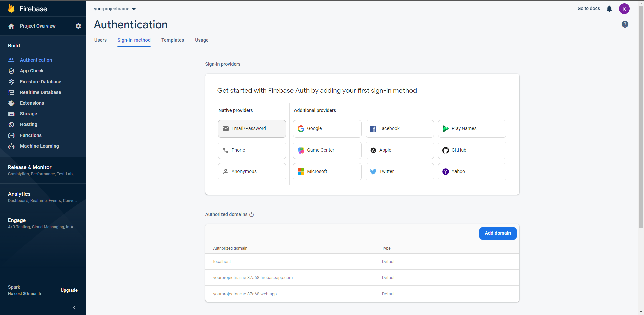Click the Firebase flame logo
Viewport: 644px width, 315px height.
point(11,9)
